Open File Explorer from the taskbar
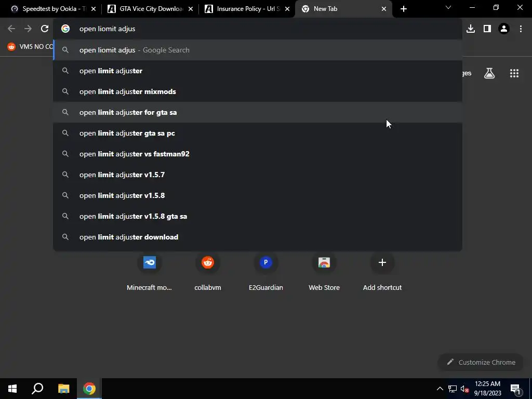 point(63,389)
